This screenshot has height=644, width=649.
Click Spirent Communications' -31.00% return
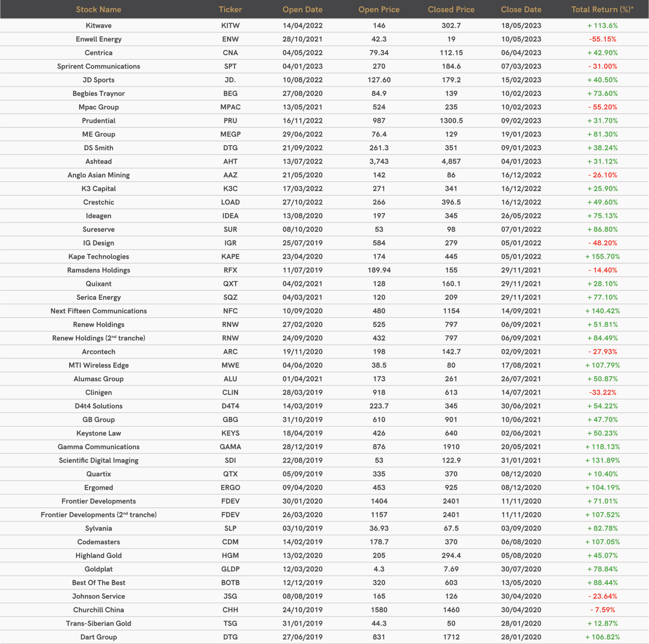603,66
